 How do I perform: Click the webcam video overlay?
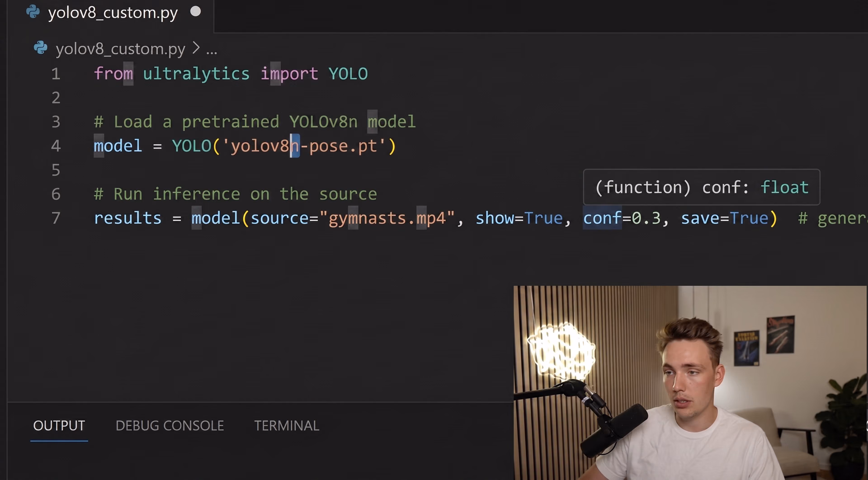690,382
